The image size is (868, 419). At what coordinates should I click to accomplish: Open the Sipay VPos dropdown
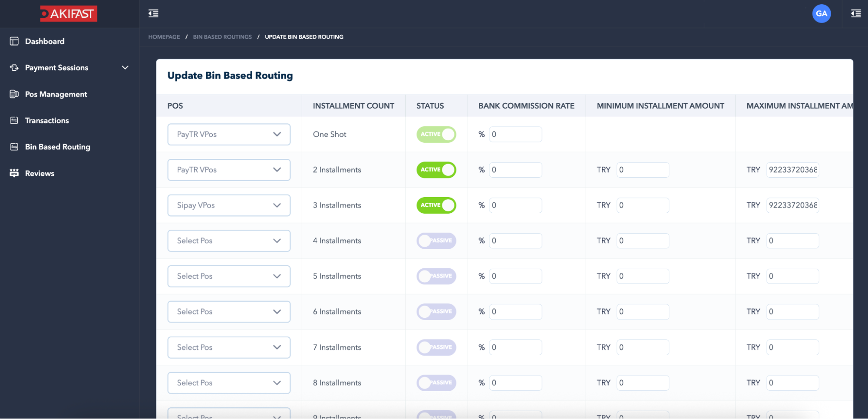point(229,205)
